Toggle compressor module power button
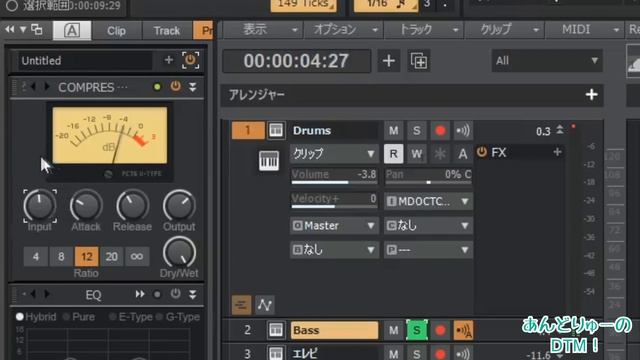 click(176, 86)
